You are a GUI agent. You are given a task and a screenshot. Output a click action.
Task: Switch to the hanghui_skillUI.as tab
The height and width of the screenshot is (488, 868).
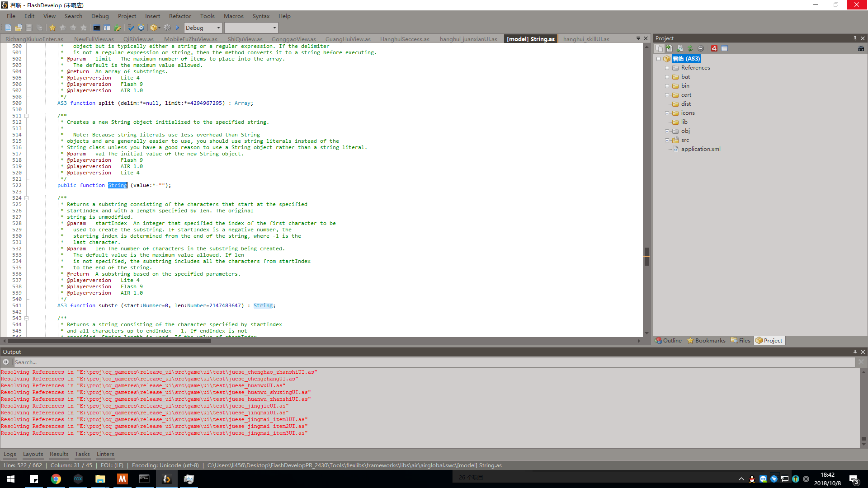[586, 39]
